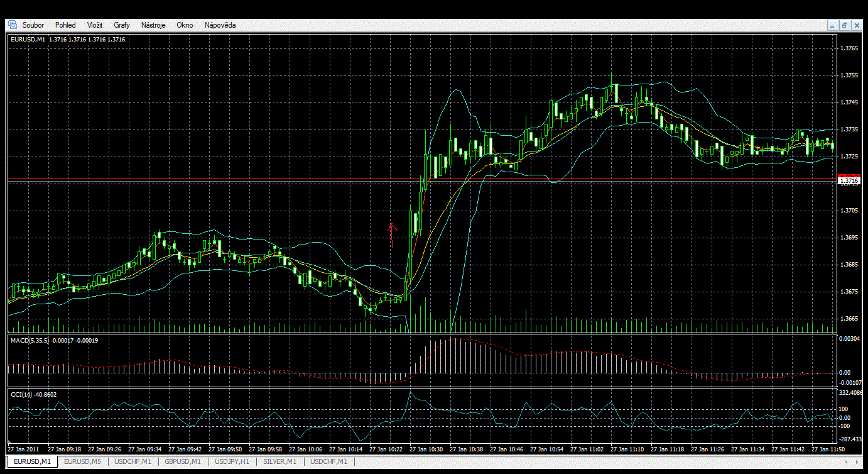
Task: Click the 27 Jan 10:46 time label
Action: pos(506,449)
